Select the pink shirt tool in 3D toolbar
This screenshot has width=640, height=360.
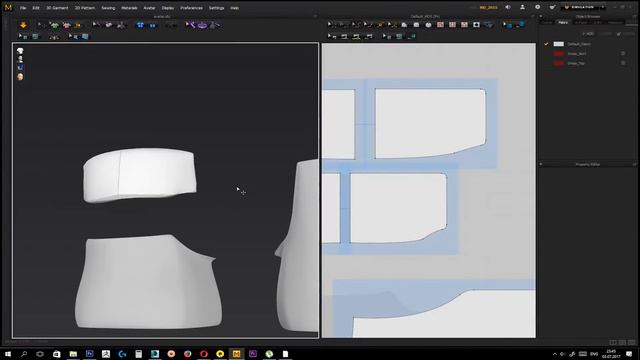pyautogui.click(x=67, y=25)
